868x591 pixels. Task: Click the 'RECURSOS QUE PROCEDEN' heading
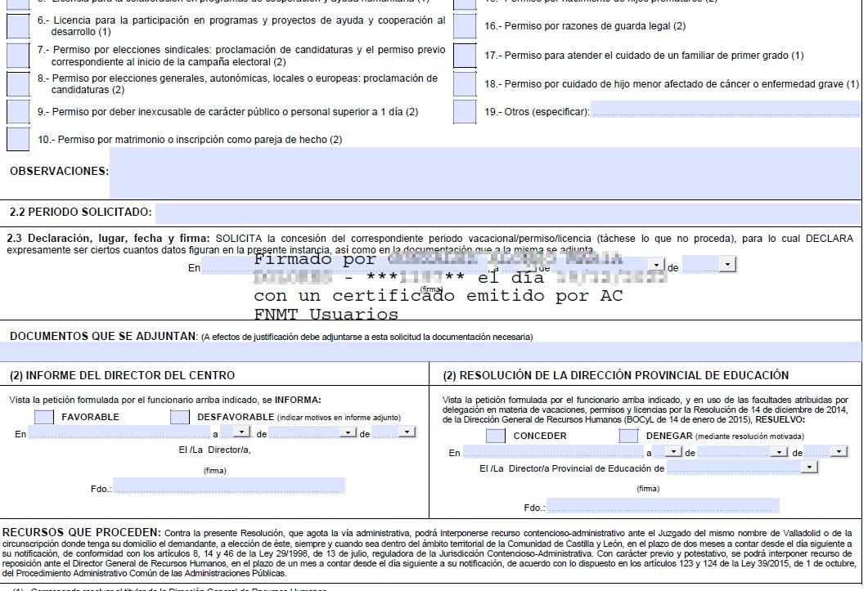(81, 532)
